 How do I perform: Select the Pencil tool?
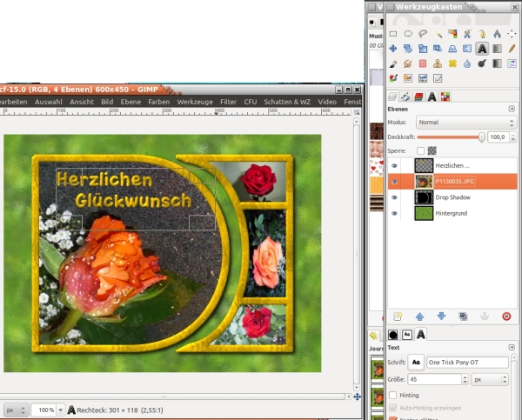(x=512, y=49)
